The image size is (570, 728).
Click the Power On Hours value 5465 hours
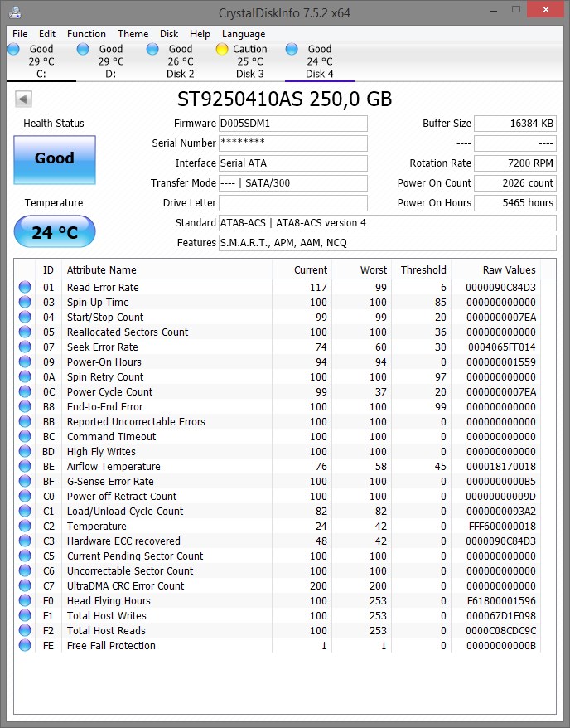click(x=514, y=203)
